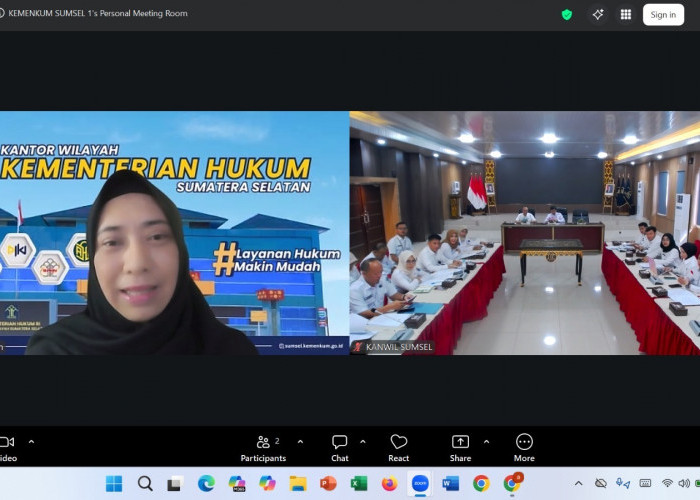700x500 pixels.
Task: Open File Explorer from taskbar
Action: (x=298, y=483)
